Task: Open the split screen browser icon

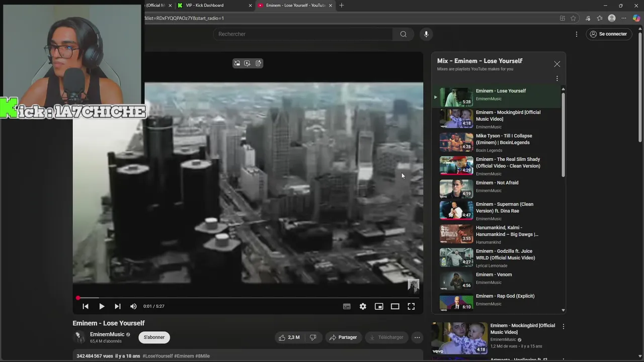Action: pyautogui.click(x=562, y=18)
